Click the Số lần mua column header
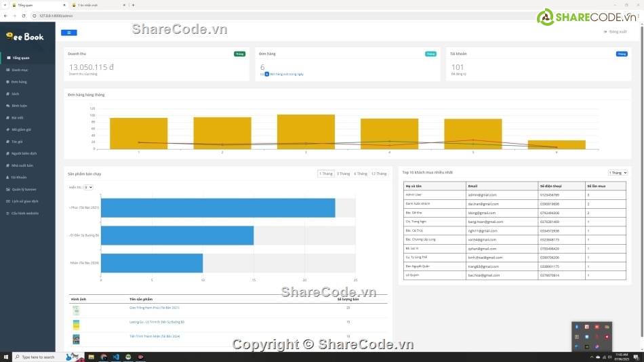 pyautogui.click(x=605, y=186)
